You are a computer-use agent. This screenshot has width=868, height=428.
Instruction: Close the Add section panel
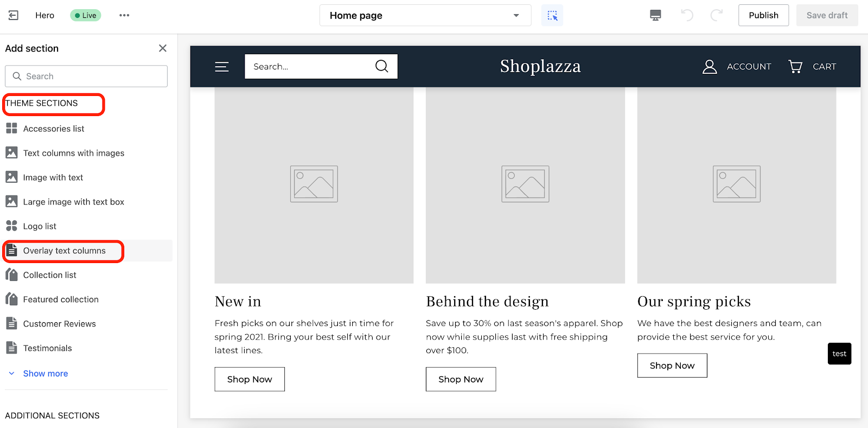[162, 48]
